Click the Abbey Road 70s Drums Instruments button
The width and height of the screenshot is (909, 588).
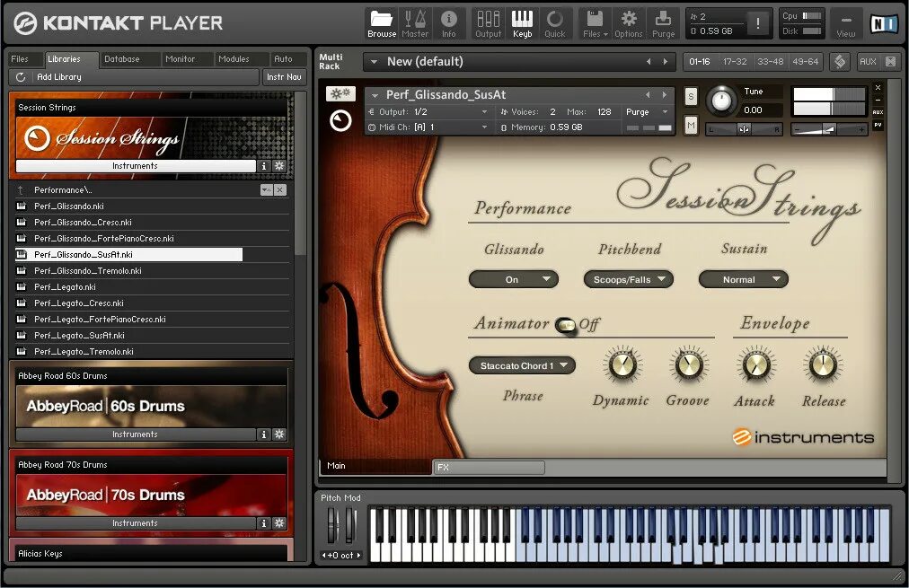pyautogui.click(x=135, y=523)
